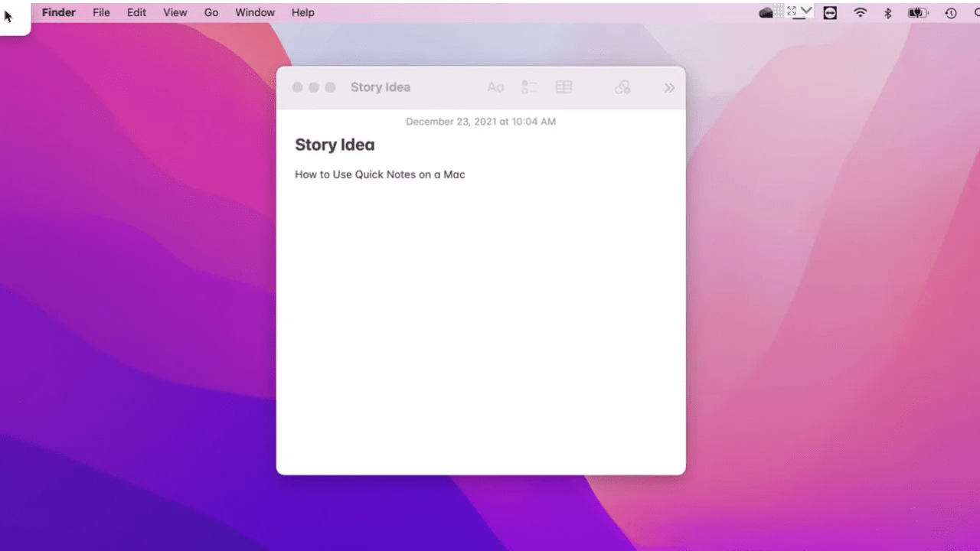The width and height of the screenshot is (980, 551).
Task: Open the Aa text formatting options
Action: click(495, 86)
